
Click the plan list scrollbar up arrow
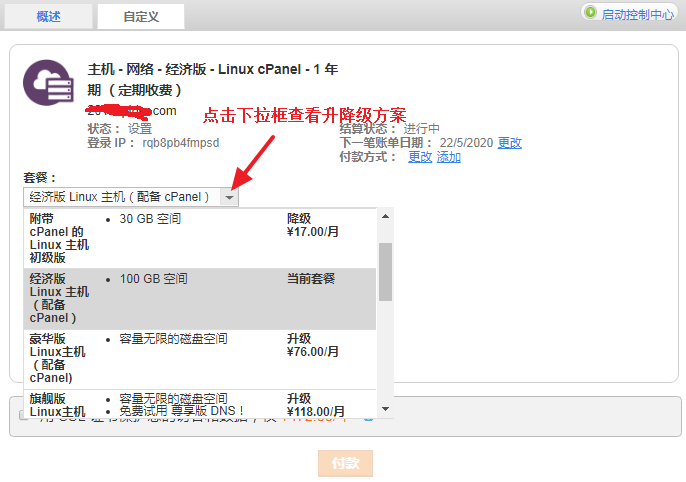click(385, 217)
